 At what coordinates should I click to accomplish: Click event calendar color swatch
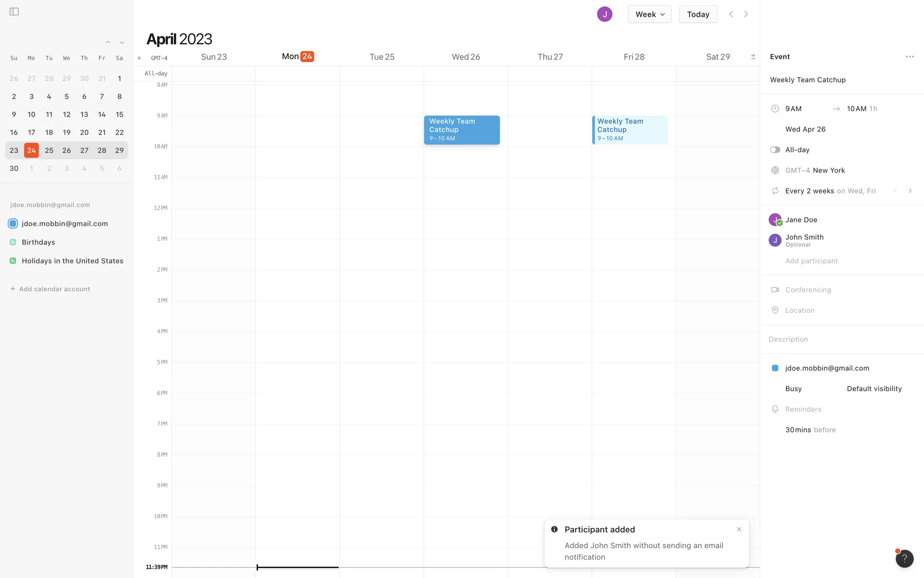[775, 368]
